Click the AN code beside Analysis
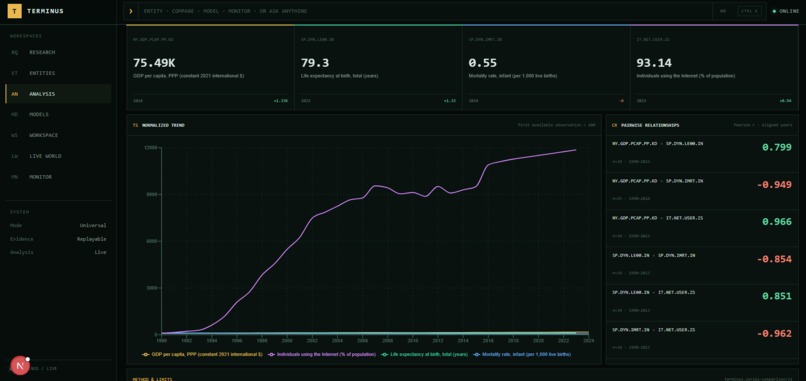 tap(15, 94)
